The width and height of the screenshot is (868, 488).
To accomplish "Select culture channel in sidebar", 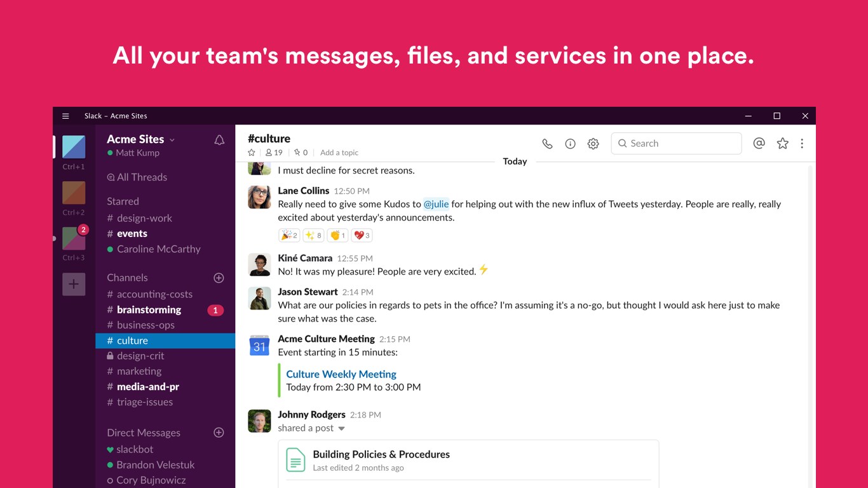I will click(165, 341).
